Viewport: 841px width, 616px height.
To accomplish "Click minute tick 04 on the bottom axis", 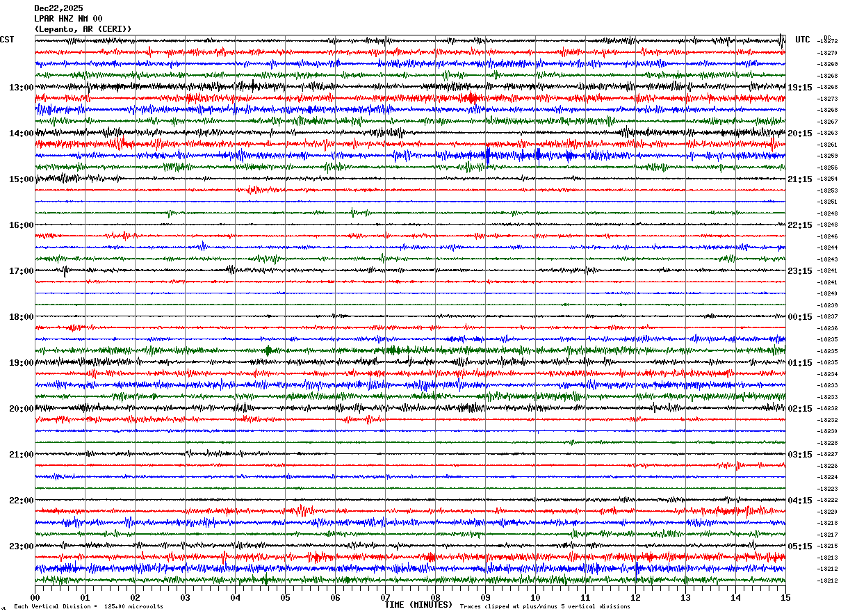I will (x=235, y=597).
